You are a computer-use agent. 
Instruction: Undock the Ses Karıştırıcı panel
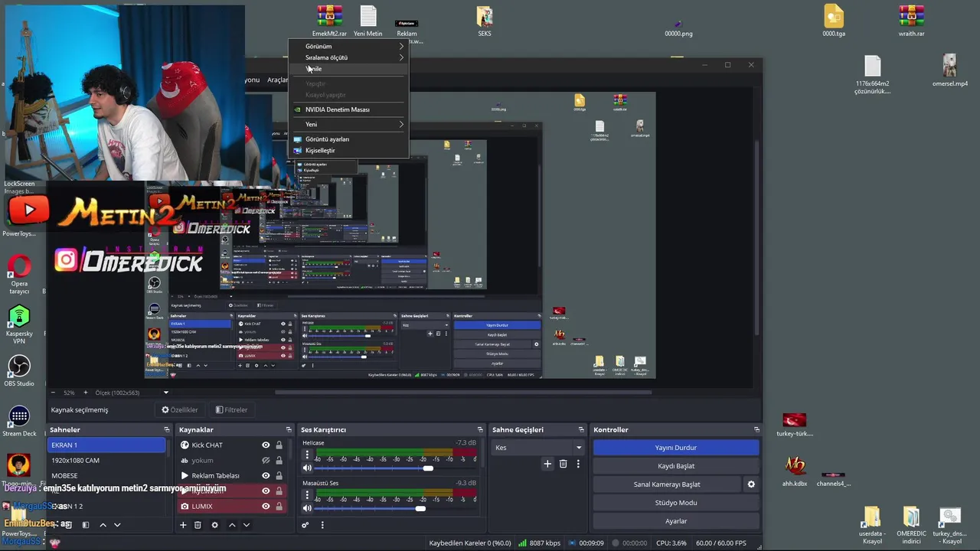point(480,430)
